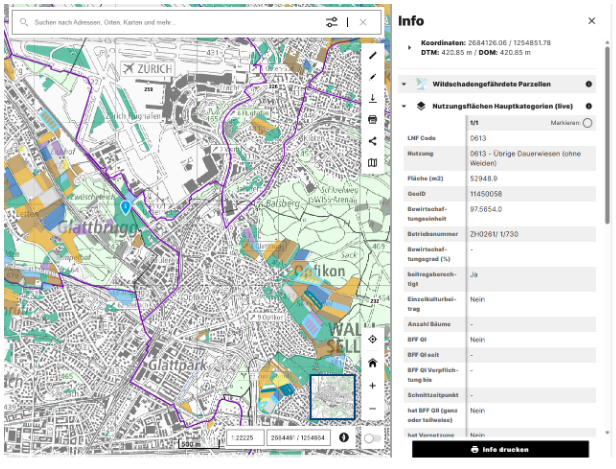Click the Betriebsnummer value ZH0261/ 1/730
This screenshot has width=616, height=469.
(494, 234)
